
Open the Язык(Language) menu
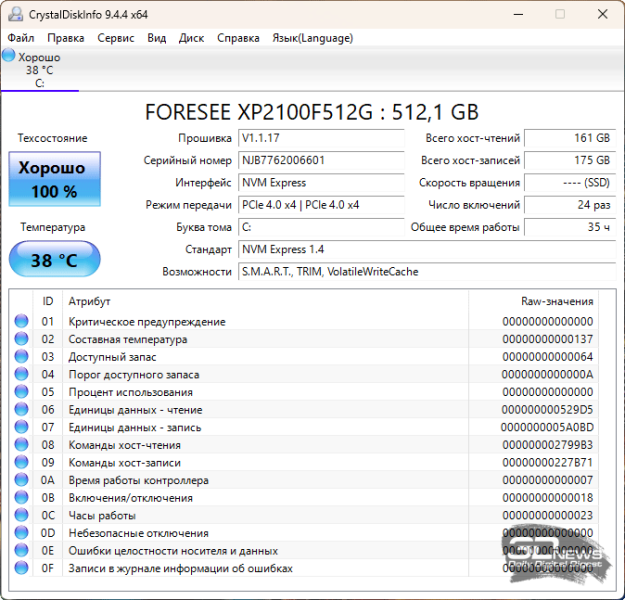[312, 38]
